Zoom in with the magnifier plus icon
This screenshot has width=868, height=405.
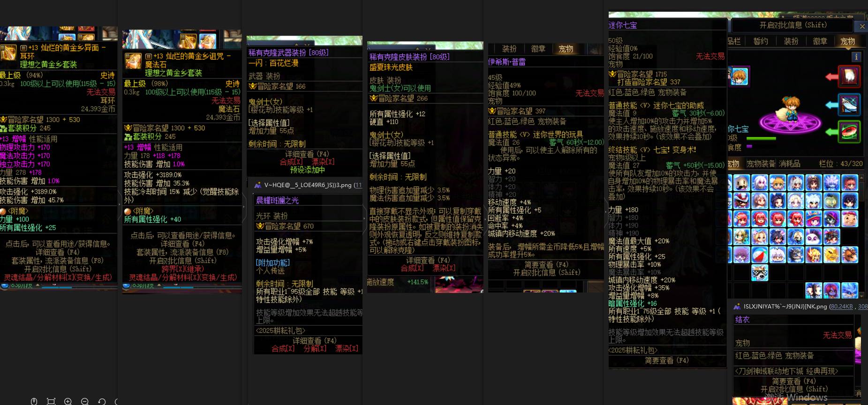pyautogui.click(x=68, y=401)
